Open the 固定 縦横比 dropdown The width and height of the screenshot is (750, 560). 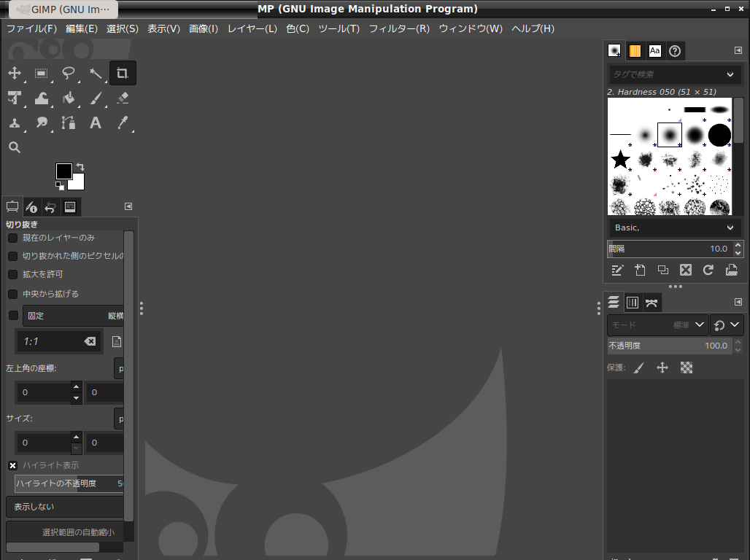click(73, 316)
